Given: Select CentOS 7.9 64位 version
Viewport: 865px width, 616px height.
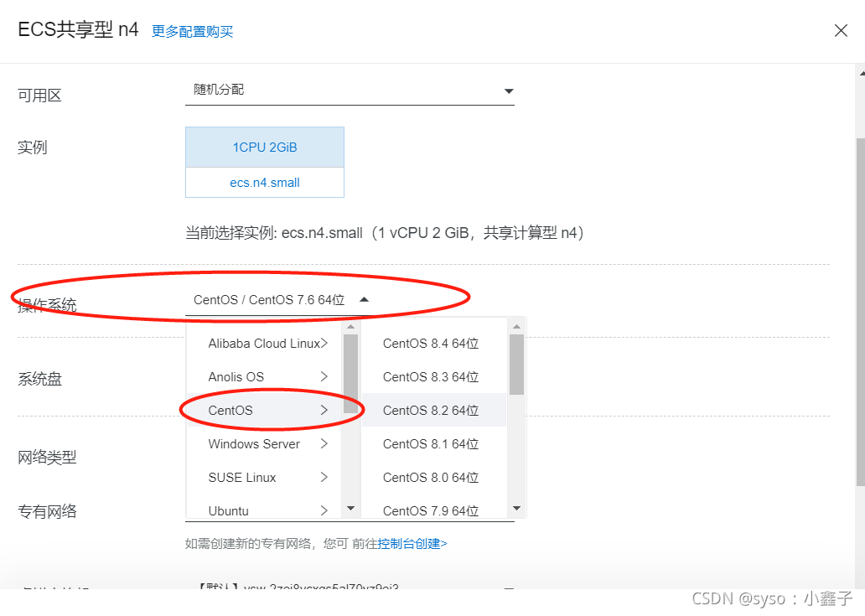Looking at the screenshot, I should click(433, 510).
